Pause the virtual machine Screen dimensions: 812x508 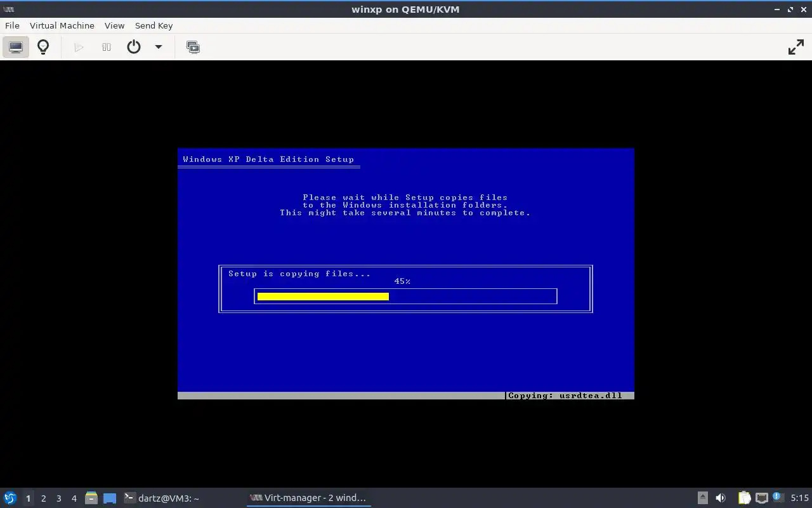(x=107, y=47)
